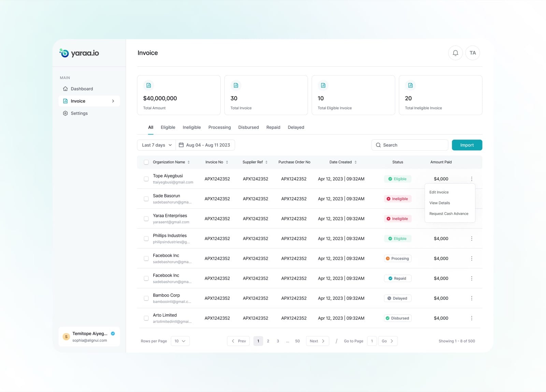Screen dimensions: 546x392
Task: Click the Total Amount card icon
Action: (148, 85)
